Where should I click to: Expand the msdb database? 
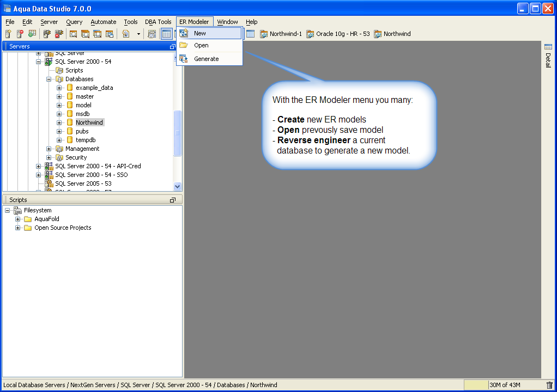click(x=59, y=114)
